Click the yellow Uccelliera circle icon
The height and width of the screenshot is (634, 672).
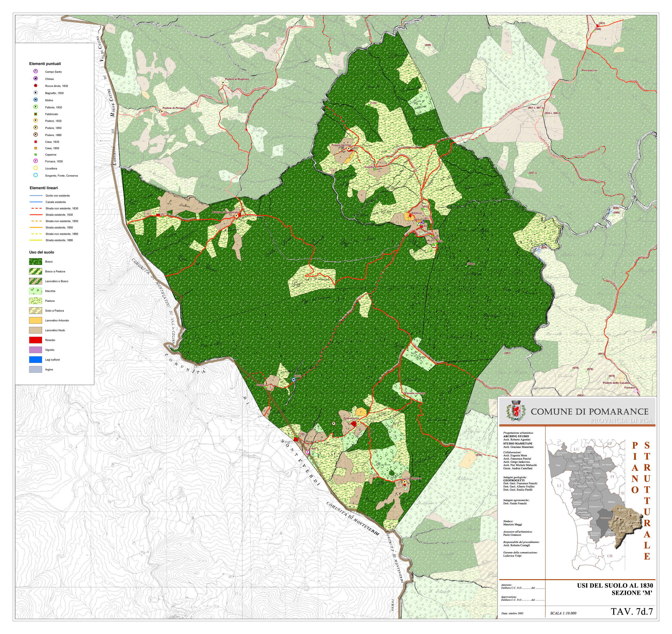[35, 168]
